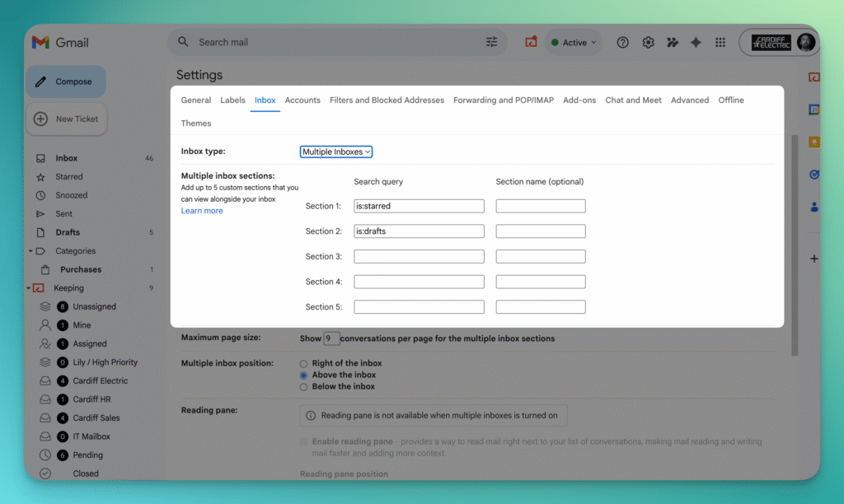The height and width of the screenshot is (504, 844).
Task: Open Keeping side panel icon at right
Action: tap(814, 77)
